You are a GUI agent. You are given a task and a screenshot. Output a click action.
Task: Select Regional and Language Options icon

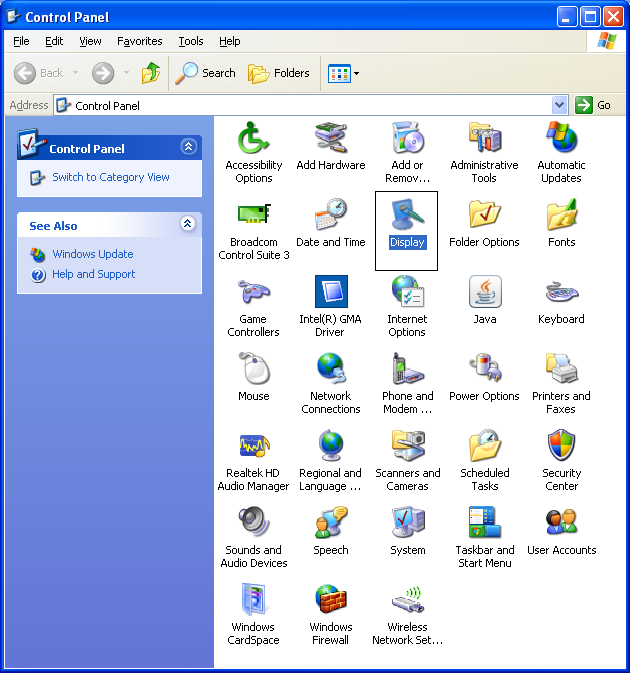click(330, 445)
